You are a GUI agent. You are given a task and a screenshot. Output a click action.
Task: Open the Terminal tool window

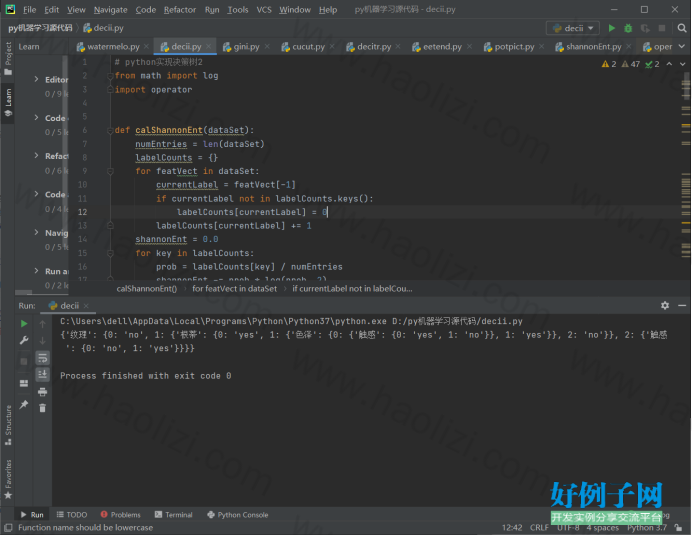tap(173, 515)
